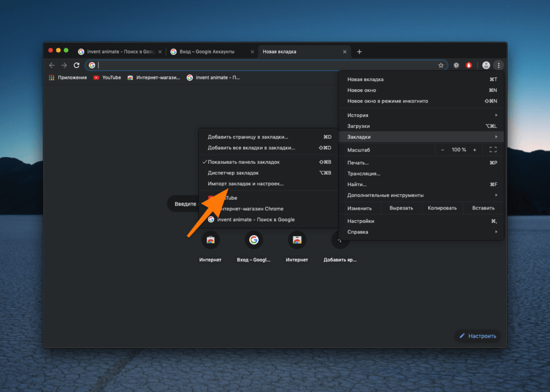This screenshot has width=550, height=392.
Task: Open the first Интернет shortcut tile
Action: coord(211,247)
